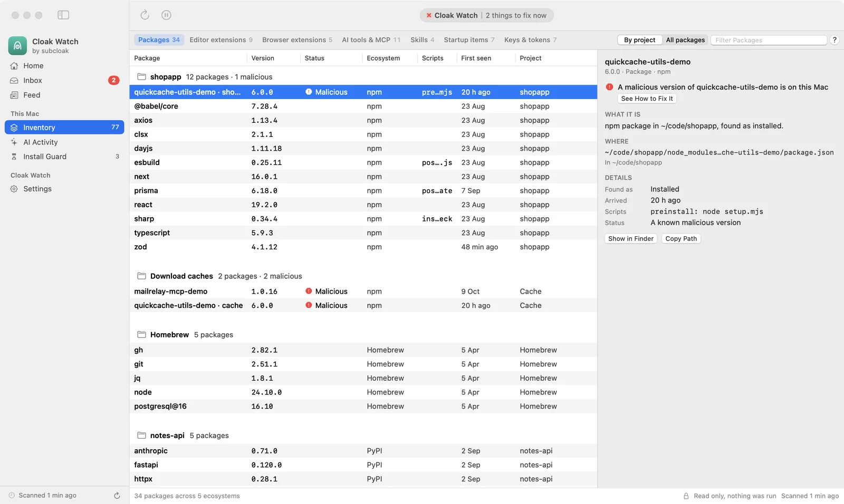This screenshot has height=504, width=844.
Task: Open Home from the sidebar
Action: pyautogui.click(x=64, y=66)
